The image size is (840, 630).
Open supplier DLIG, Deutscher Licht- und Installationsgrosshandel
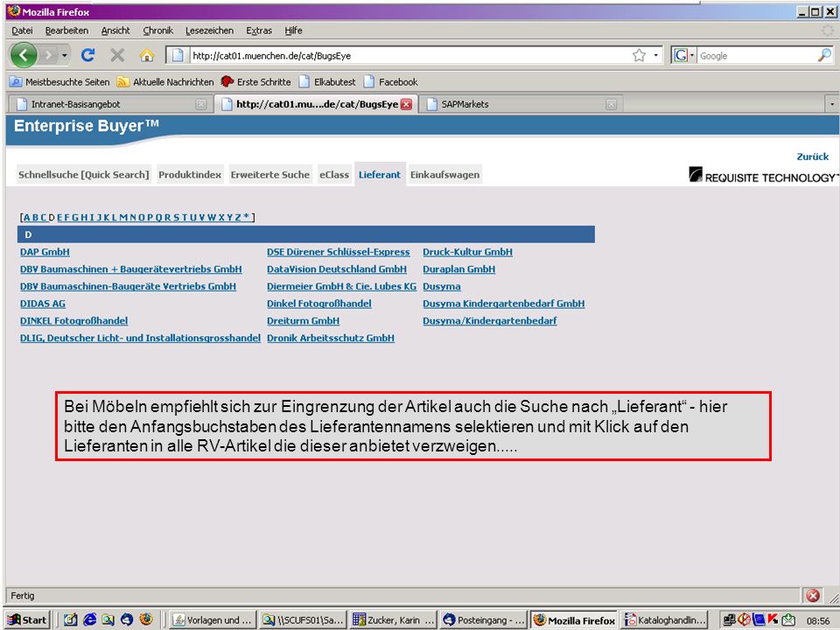click(140, 338)
